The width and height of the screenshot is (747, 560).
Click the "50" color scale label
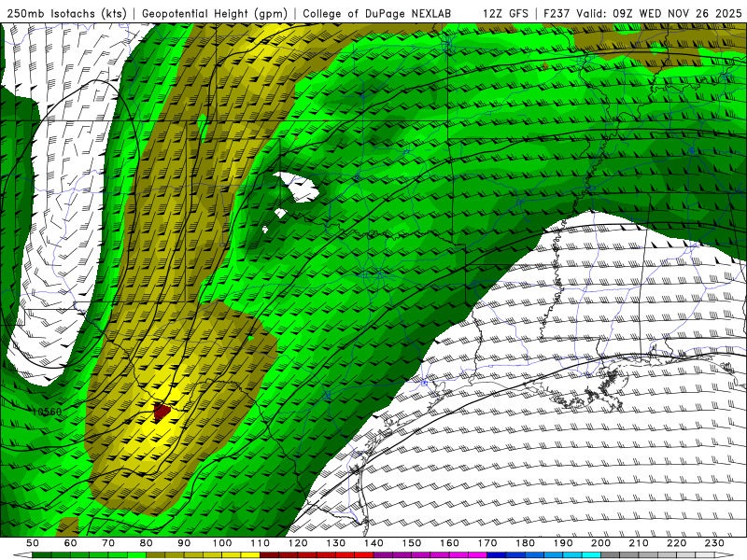point(33,543)
